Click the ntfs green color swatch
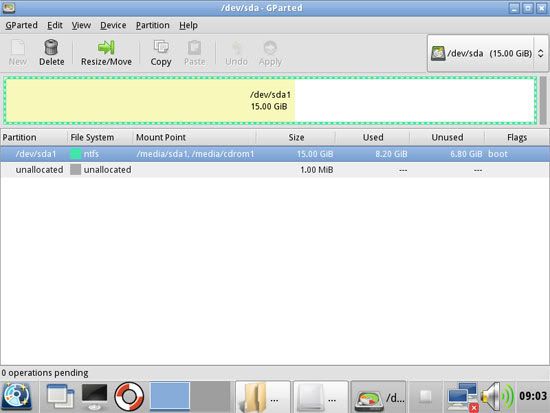 tap(75, 154)
